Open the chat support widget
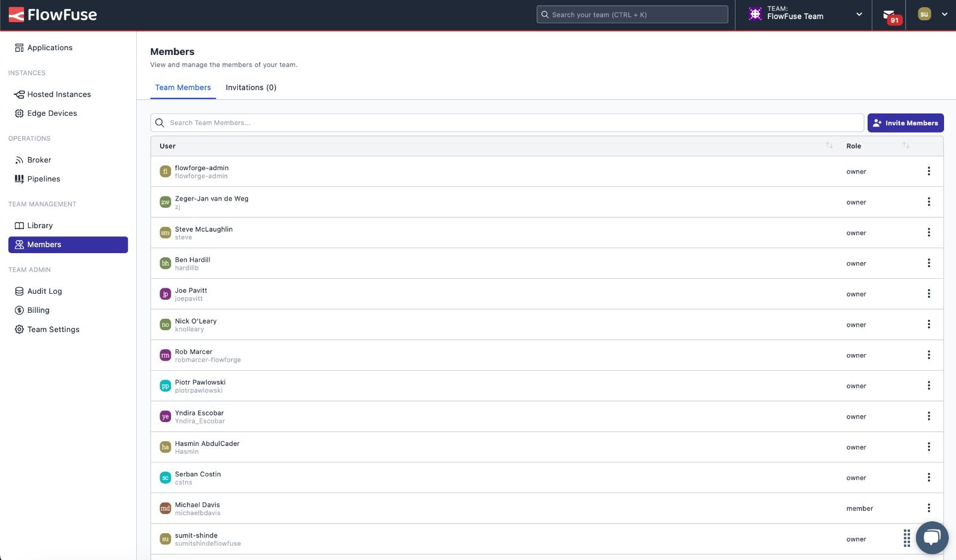 click(x=932, y=538)
